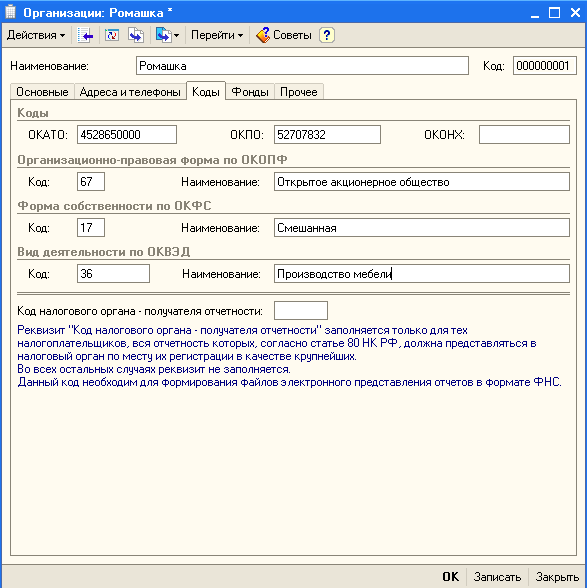Switch to the Адреса и телефоны tab

pos(130,92)
